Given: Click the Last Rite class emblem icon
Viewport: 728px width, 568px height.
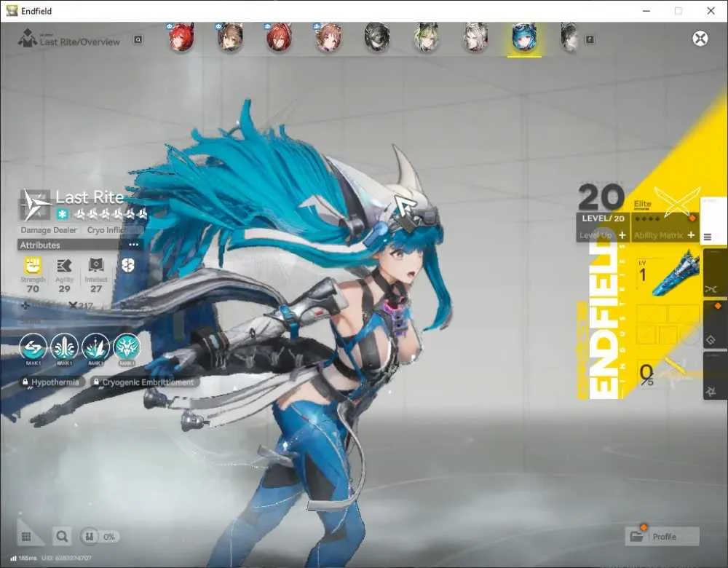Looking at the screenshot, I should [x=36, y=205].
